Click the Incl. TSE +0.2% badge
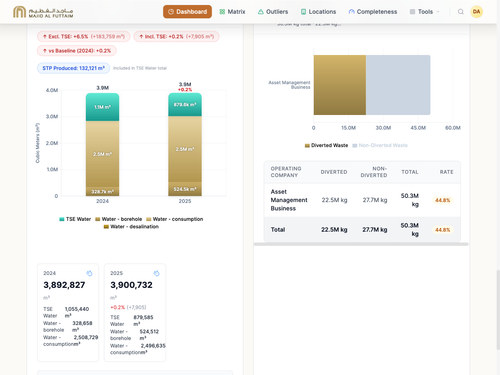 click(176, 36)
